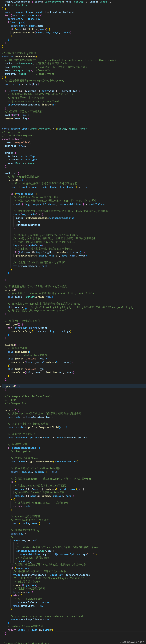Click the "render() {" method line

[x=12, y=410]
